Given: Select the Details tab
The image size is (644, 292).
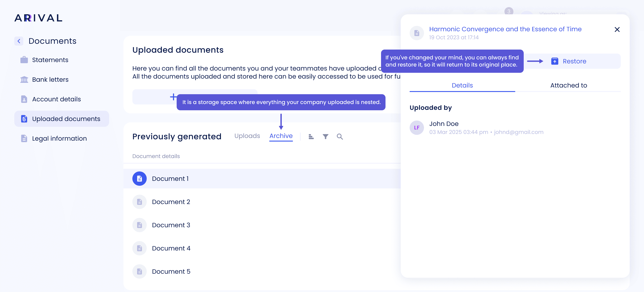Looking at the screenshot, I should point(462,85).
